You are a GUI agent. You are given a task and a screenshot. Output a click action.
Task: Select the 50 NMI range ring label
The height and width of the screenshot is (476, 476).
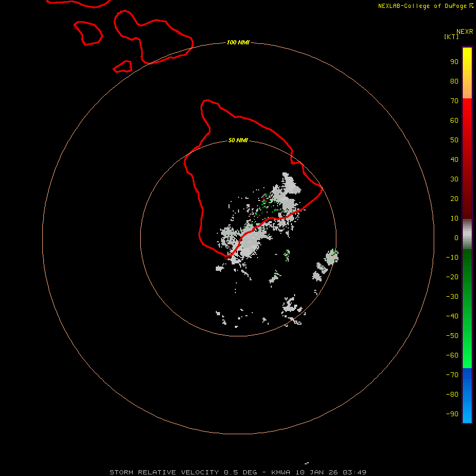tap(238, 140)
